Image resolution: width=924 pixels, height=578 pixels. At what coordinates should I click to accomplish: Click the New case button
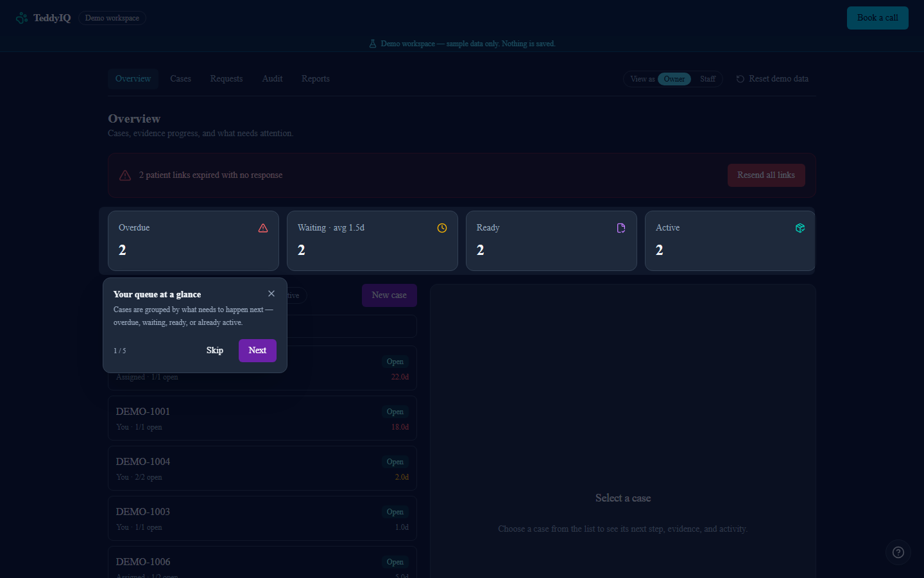389,295
